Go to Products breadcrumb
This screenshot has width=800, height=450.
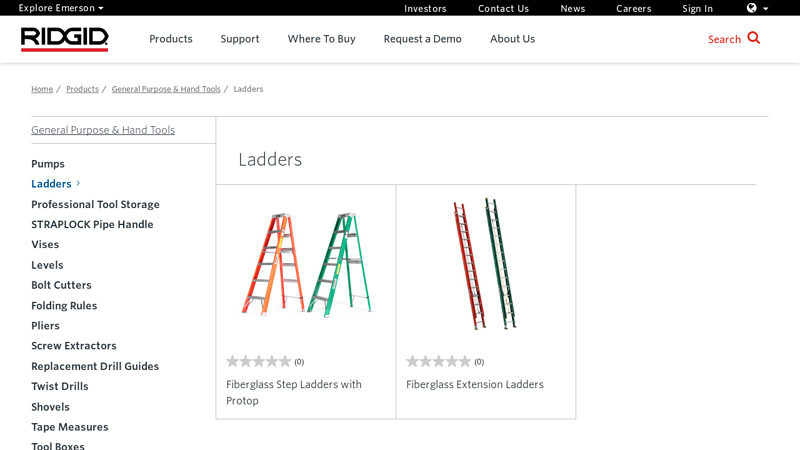82,89
